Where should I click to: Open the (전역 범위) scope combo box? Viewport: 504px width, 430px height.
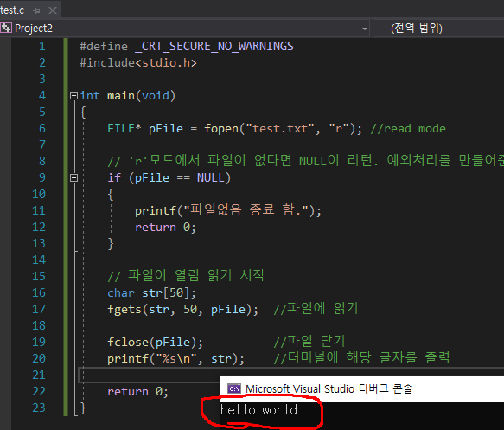coord(439,29)
